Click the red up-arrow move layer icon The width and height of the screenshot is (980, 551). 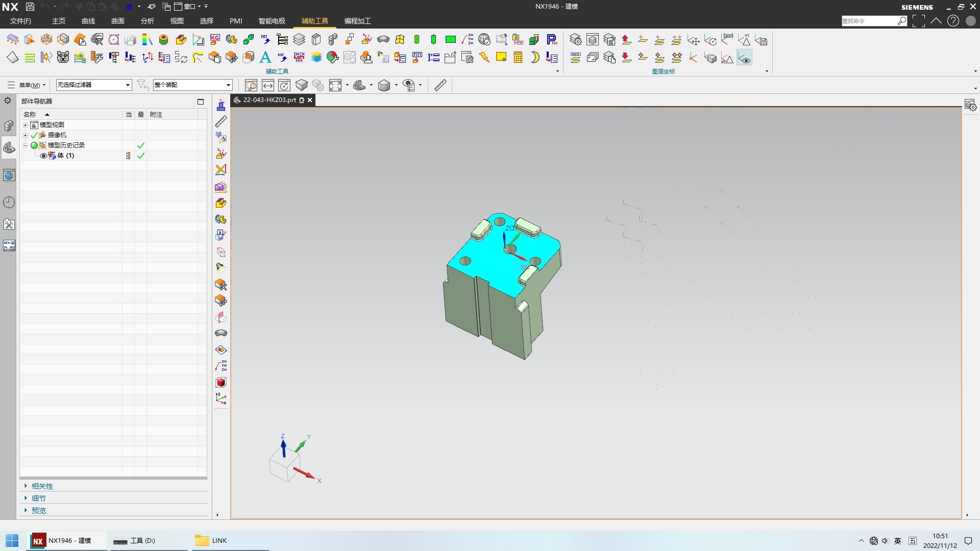click(626, 40)
